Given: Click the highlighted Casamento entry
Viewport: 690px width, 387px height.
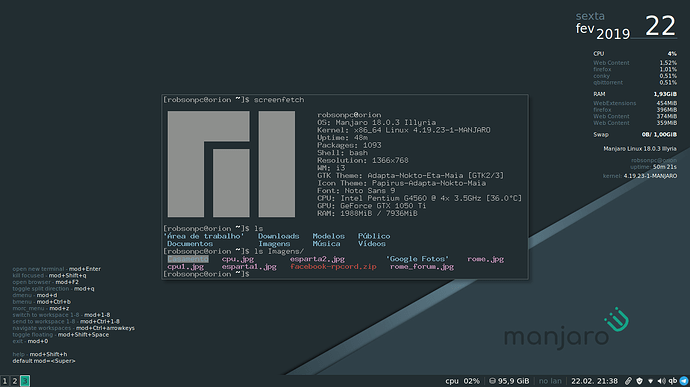Looking at the screenshot, I should pos(188,259).
